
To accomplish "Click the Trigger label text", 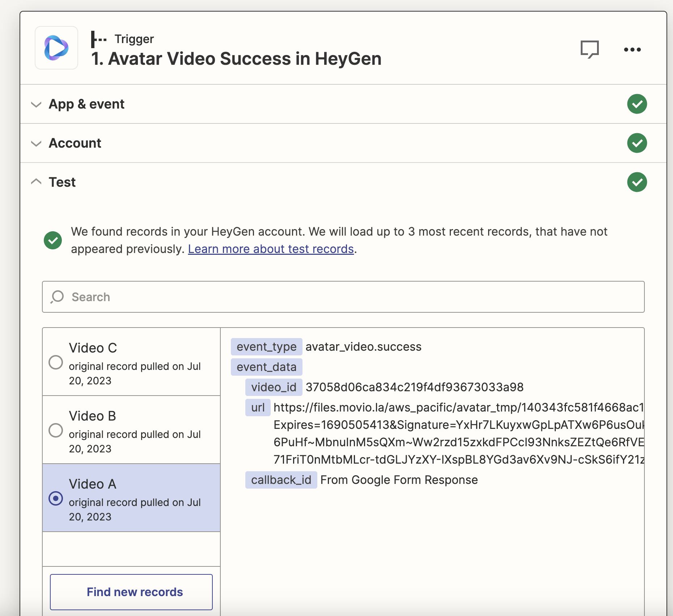I will 134,39.
